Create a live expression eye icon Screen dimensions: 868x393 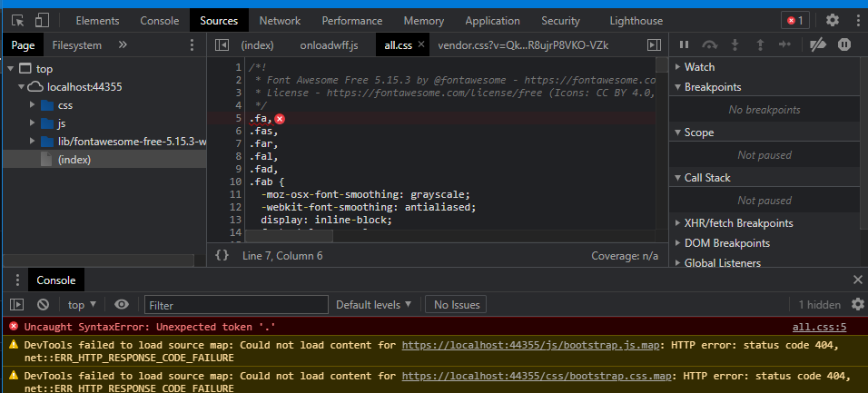122,304
